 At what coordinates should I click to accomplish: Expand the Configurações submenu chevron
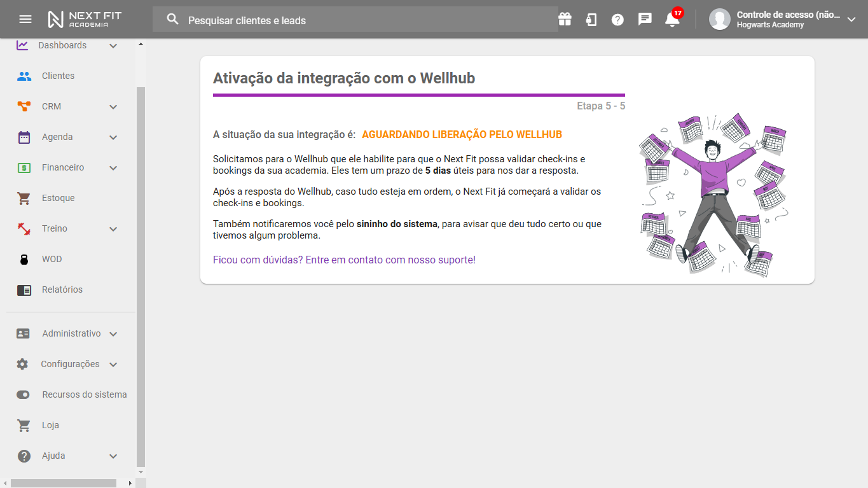point(113,365)
